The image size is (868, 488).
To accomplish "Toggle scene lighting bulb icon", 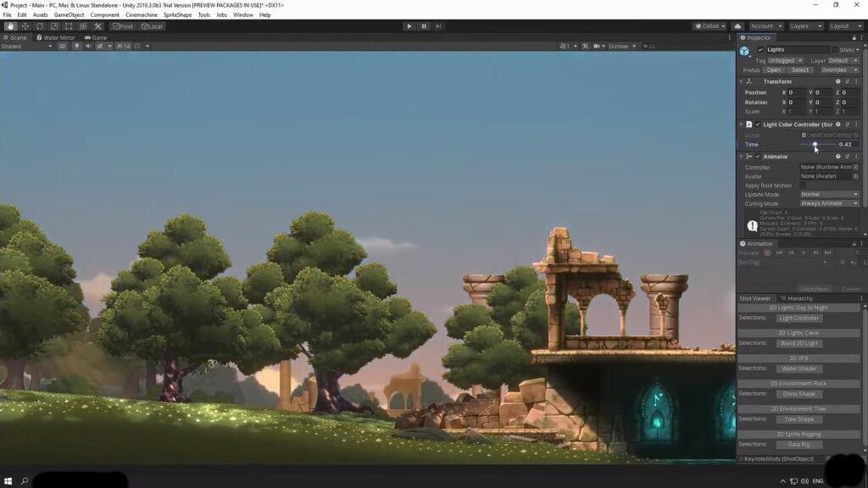I will pyautogui.click(x=77, y=47).
